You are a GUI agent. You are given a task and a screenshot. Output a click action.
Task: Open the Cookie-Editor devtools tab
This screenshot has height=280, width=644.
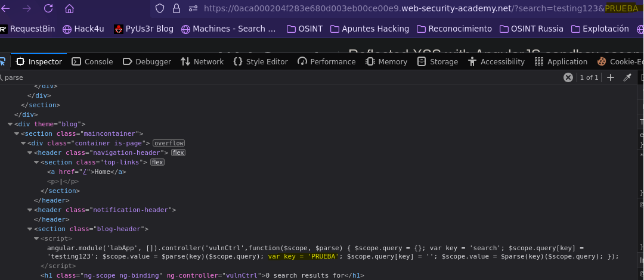[x=620, y=61]
